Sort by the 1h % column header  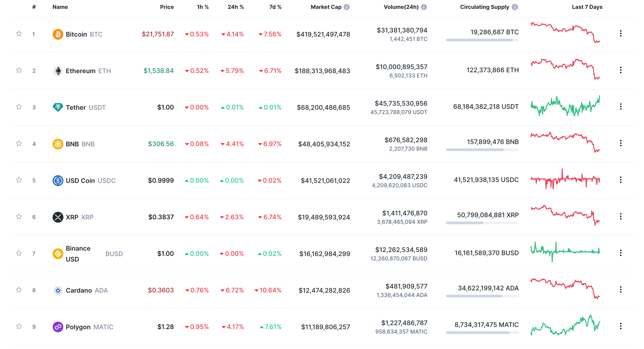[x=203, y=7]
